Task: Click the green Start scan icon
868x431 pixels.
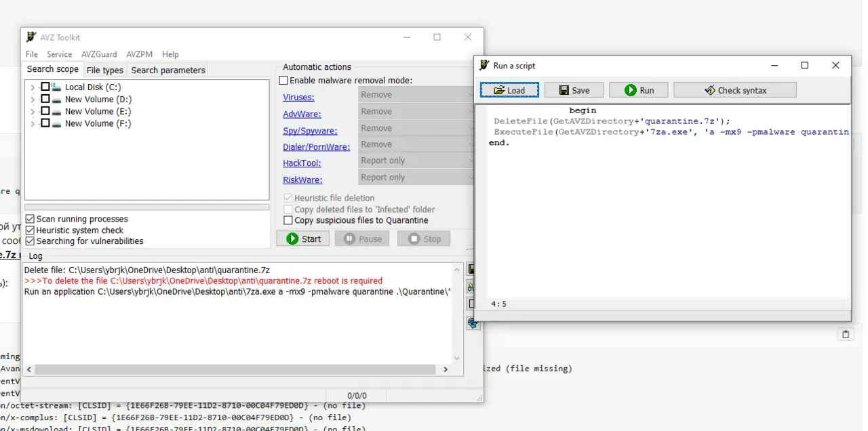Action: pyautogui.click(x=292, y=239)
